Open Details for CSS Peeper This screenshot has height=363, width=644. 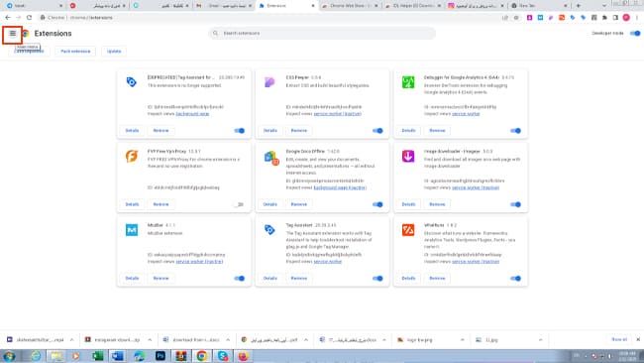(x=269, y=130)
